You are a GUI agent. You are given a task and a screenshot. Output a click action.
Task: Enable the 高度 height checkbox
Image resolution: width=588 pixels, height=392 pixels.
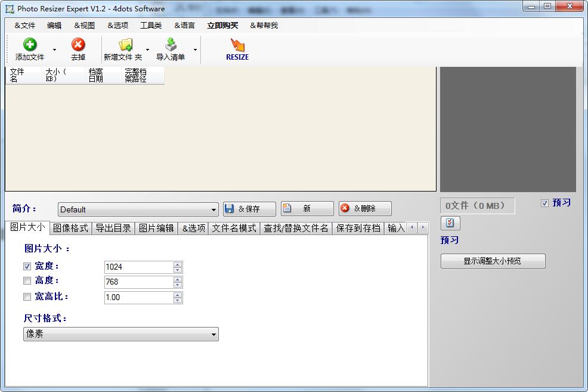(27, 280)
